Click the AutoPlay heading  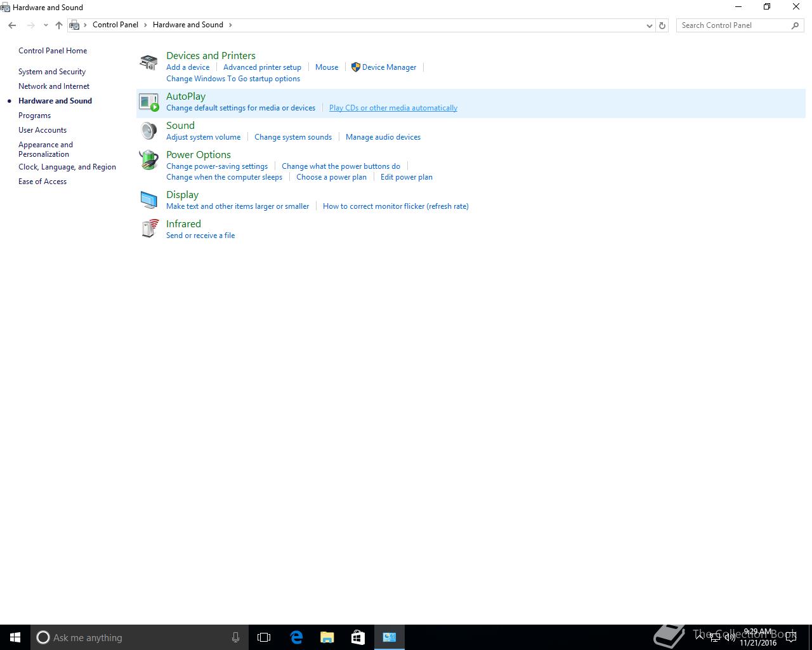(x=186, y=96)
